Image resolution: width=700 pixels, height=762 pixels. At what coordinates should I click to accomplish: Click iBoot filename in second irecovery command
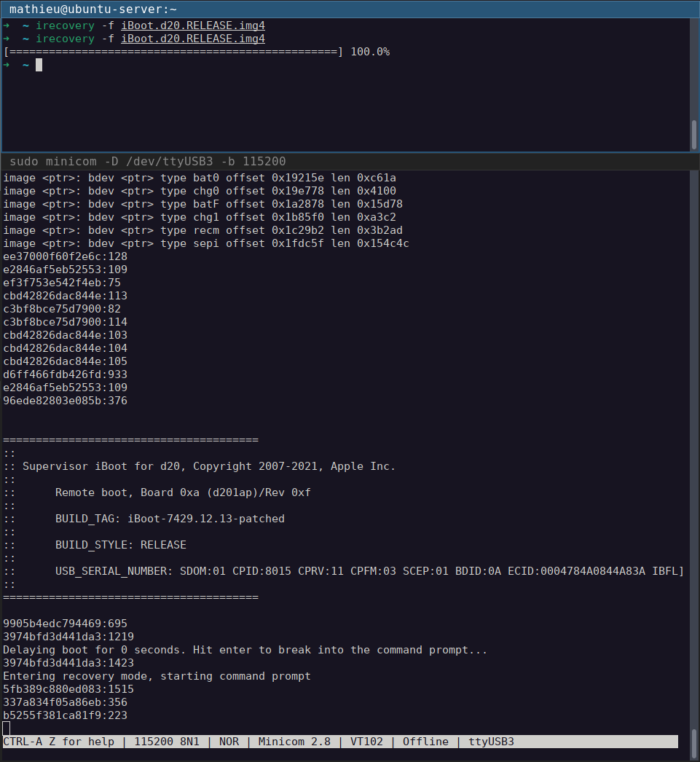tap(192, 39)
